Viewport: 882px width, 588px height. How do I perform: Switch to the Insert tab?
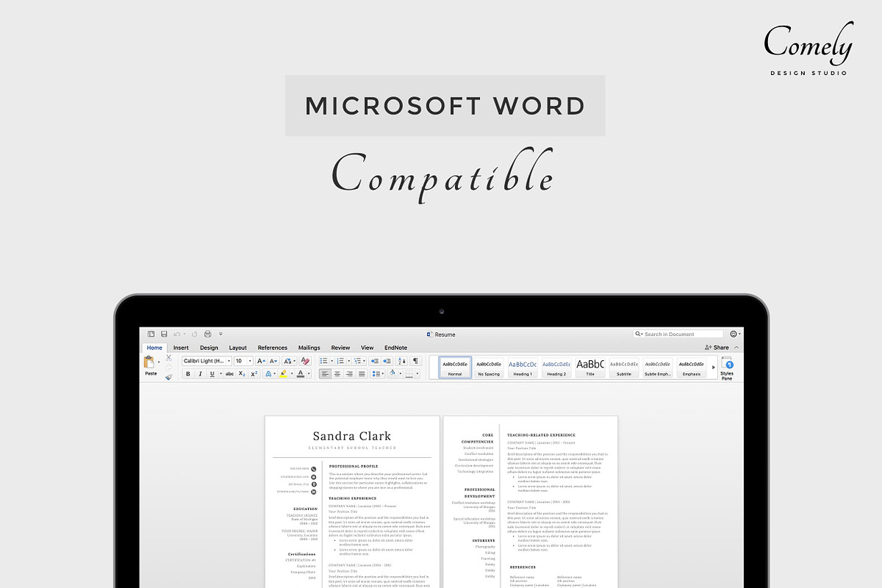click(181, 348)
